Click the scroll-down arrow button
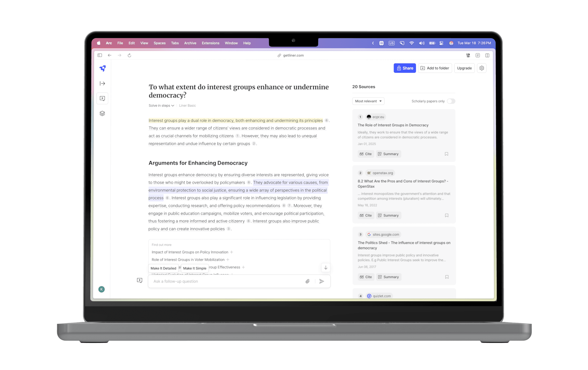Viewport: 588px width, 370px height. 325,267
